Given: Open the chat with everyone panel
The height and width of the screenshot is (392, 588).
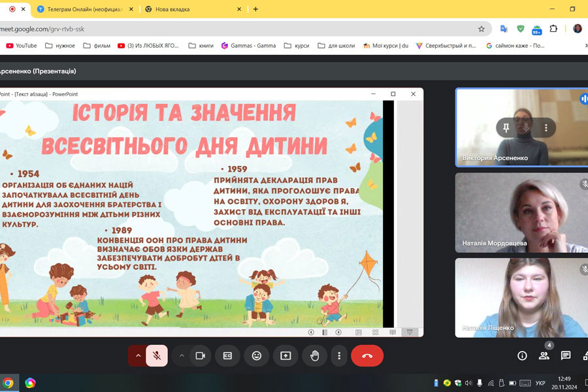Looking at the screenshot, I should pos(566,355).
